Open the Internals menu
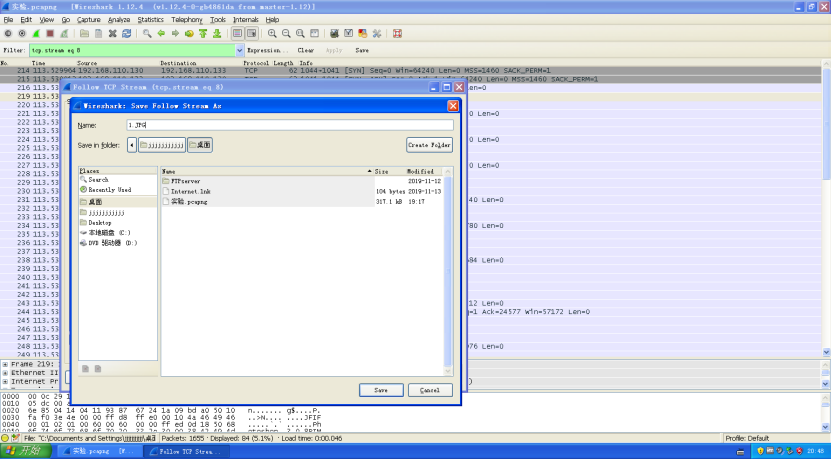The width and height of the screenshot is (831, 460). click(246, 20)
